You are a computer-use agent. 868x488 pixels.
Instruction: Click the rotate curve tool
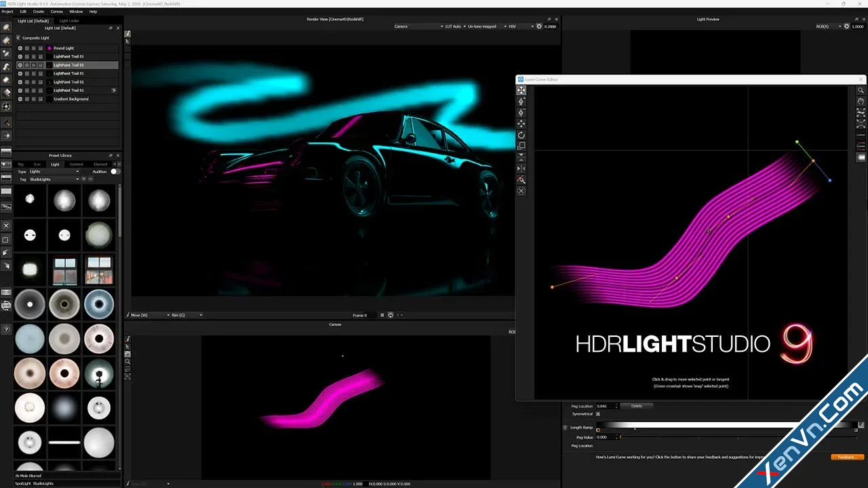pos(521,135)
